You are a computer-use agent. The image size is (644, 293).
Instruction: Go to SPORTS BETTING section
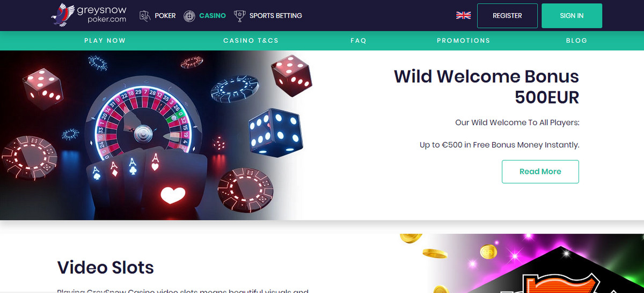(276, 16)
